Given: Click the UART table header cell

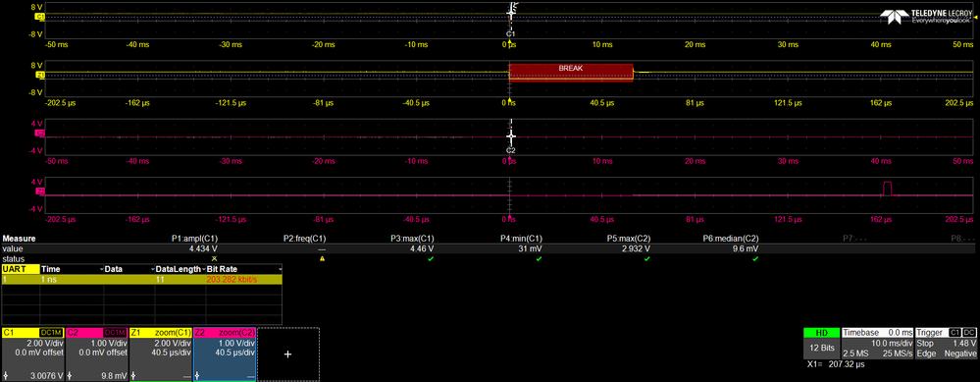Looking at the screenshot, I should [x=21, y=269].
